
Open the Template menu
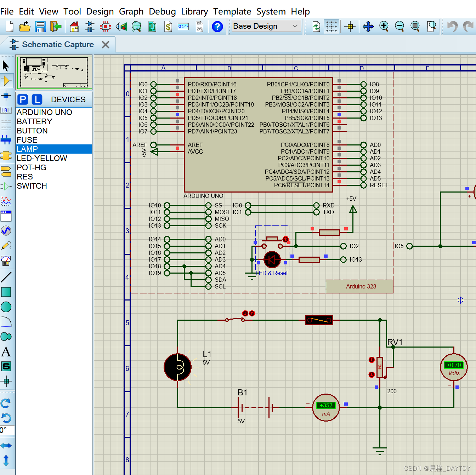pos(232,11)
